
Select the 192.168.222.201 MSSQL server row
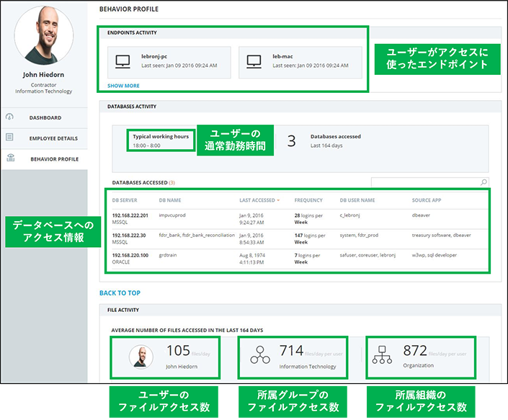(x=130, y=218)
